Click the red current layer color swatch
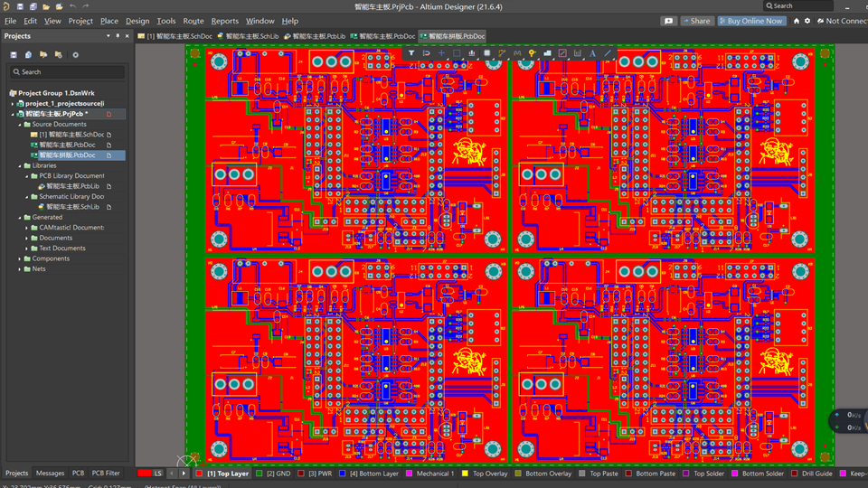This screenshot has height=488, width=868. click(145, 473)
